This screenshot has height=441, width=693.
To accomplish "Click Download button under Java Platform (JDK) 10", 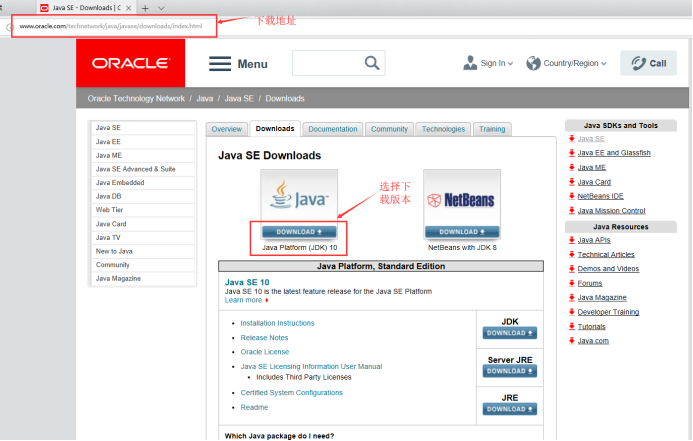I will 299,232.
